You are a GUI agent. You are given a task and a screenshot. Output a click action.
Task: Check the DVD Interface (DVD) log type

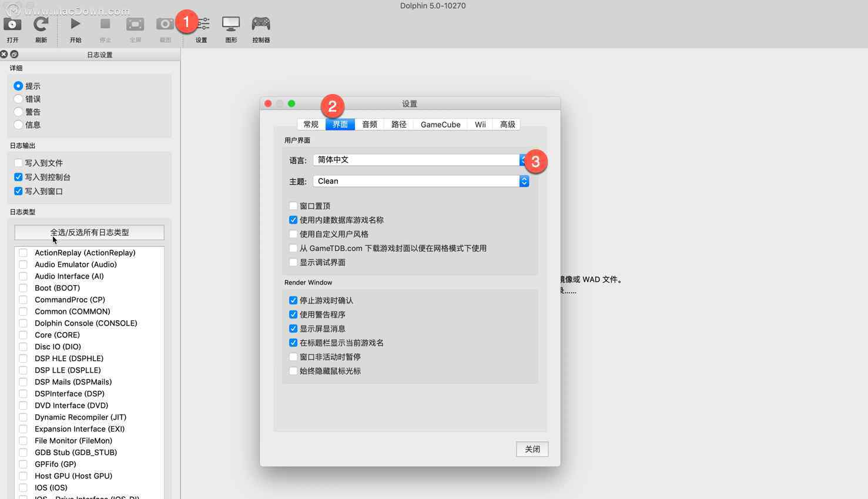click(x=23, y=406)
